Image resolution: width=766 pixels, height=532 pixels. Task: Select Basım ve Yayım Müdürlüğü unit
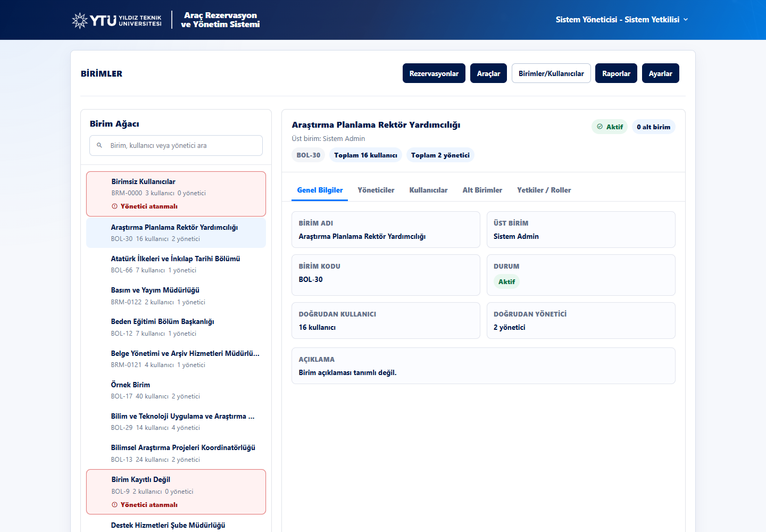pos(176,296)
